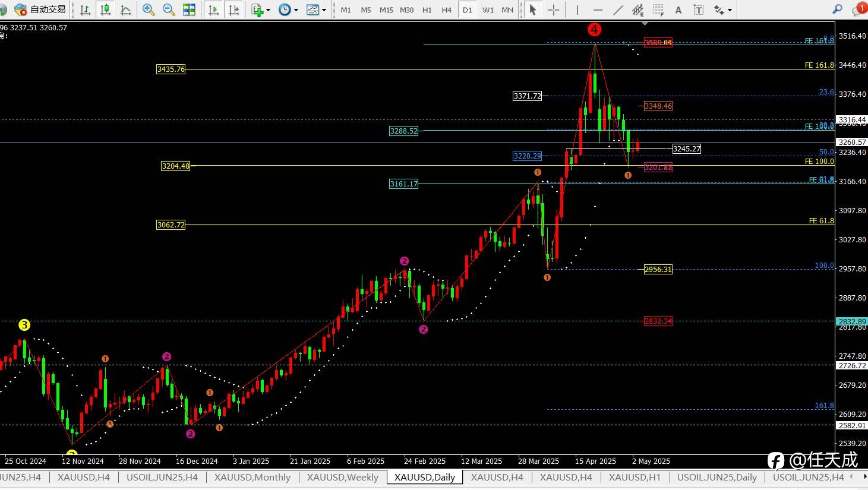Draw an equidistant channel
Screen dimensions: 868x490
637,10
